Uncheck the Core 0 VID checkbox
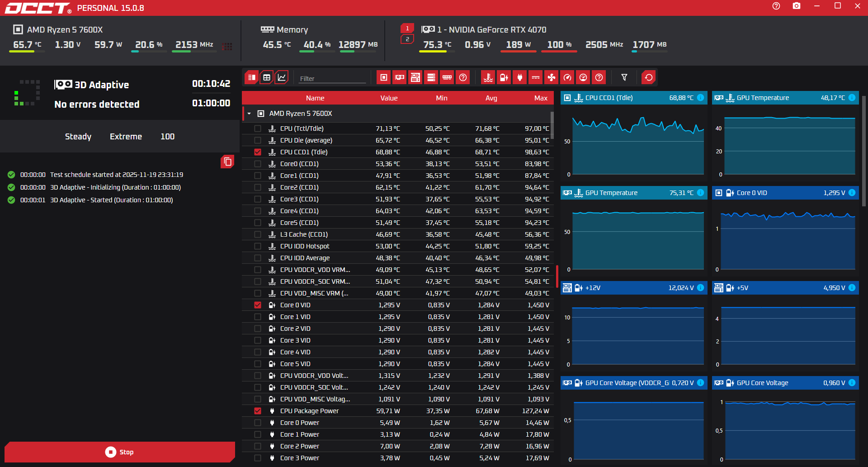The height and width of the screenshot is (467, 868). pos(258,305)
